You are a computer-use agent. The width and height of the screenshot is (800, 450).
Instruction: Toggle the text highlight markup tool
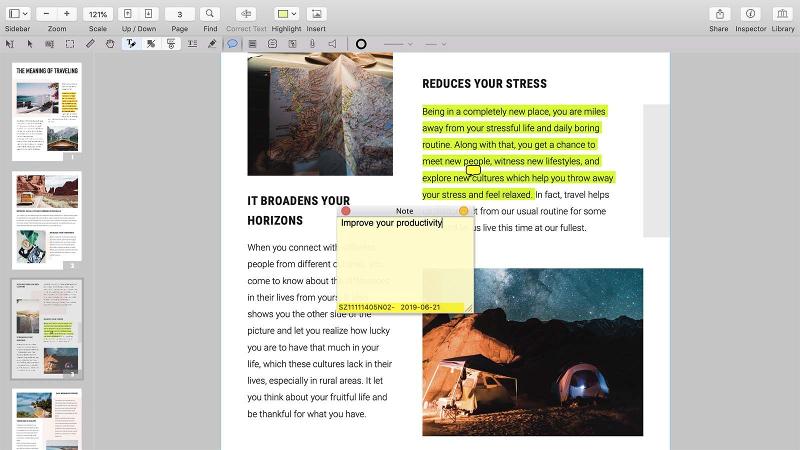[131, 44]
